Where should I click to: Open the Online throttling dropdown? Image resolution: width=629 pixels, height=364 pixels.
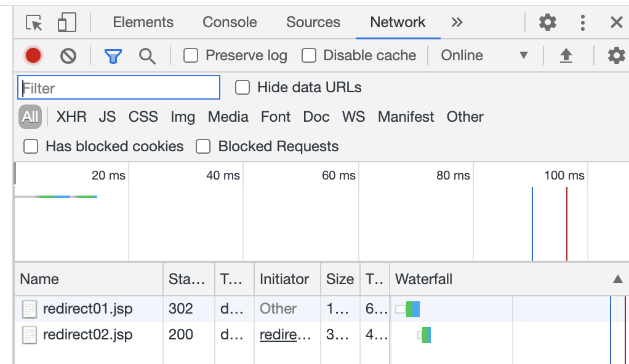click(484, 55)
